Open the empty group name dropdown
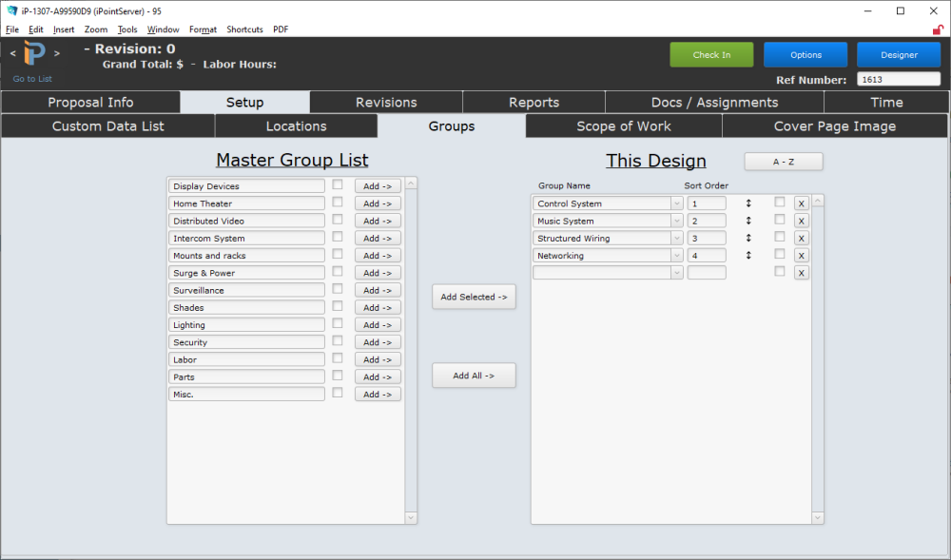951x560 pixels. click(677, 273)
